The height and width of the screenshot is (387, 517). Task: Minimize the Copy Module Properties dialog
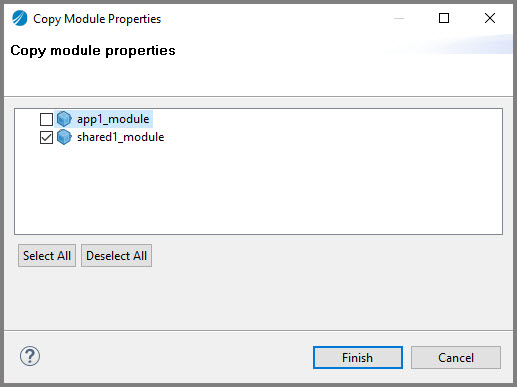[399, 18]
